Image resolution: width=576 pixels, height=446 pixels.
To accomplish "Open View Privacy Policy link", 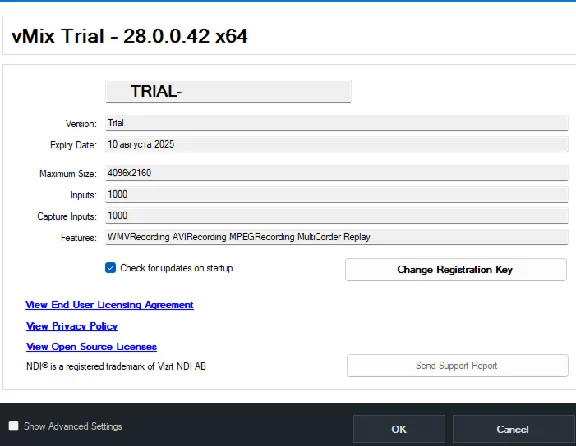I will click(x=72, y=326).
